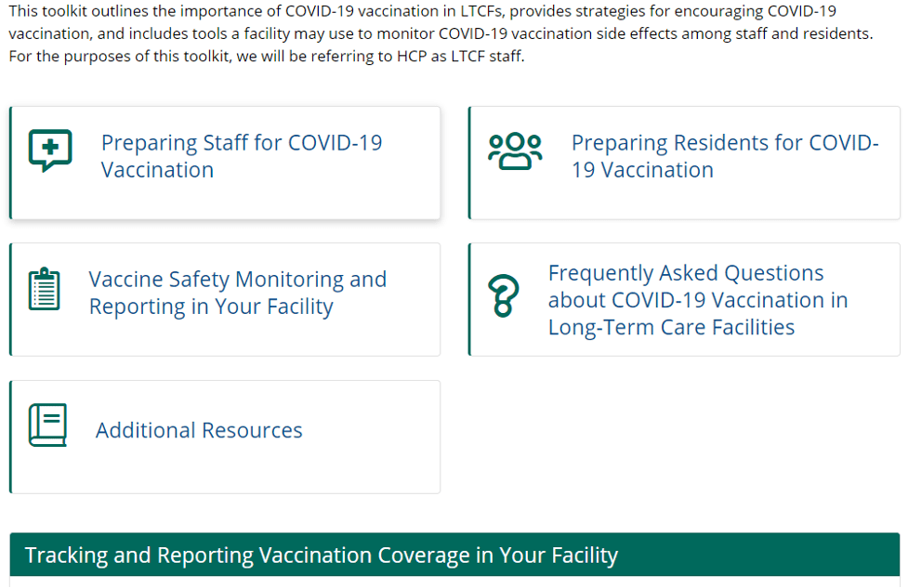The width and height of the screenshot is (908, 588).
Task: Click the clipboard checklist icon
Action: [x=44, y=290]
